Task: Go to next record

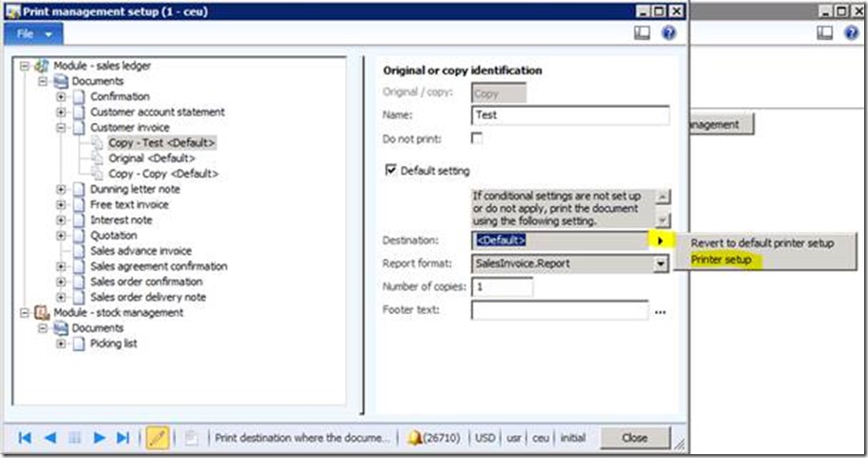Action: coord(99,438)
